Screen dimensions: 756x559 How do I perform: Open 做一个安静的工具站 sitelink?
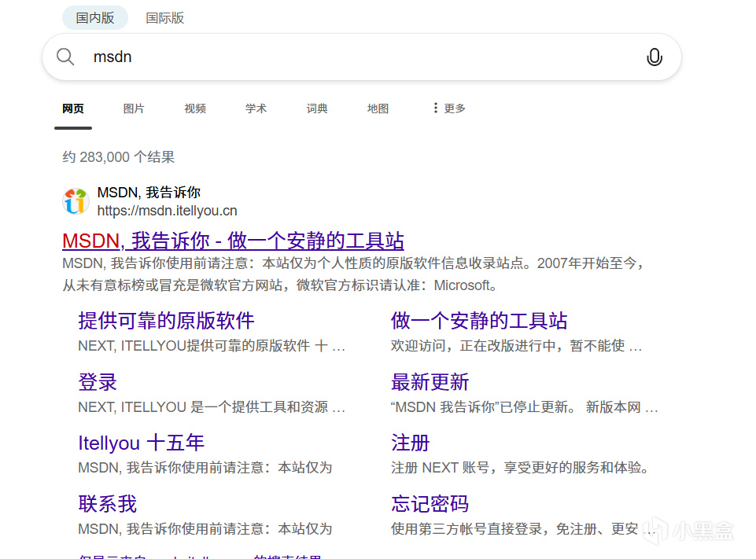[x=479, y=321]
